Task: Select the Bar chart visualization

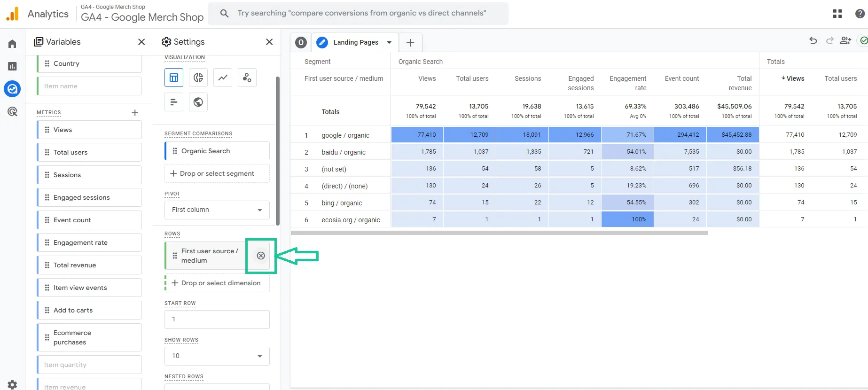Action: (x=174, y=102)
